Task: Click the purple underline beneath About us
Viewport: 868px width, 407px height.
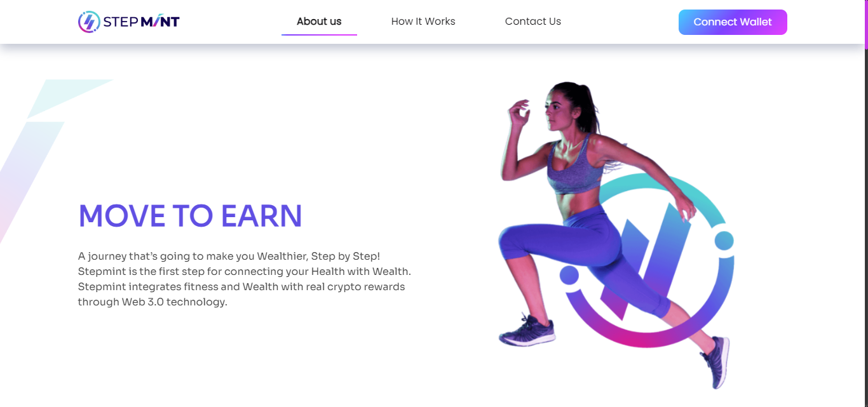Action: [319, 34]
